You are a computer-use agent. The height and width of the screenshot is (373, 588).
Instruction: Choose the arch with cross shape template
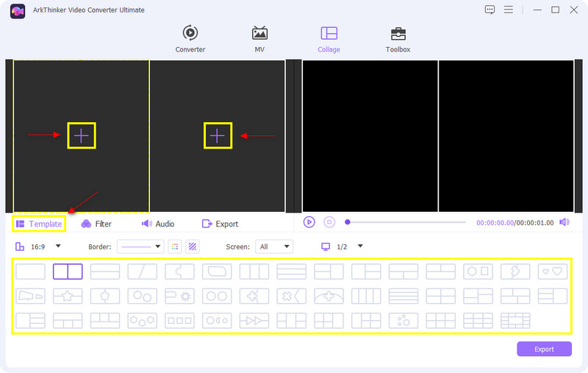329,296
